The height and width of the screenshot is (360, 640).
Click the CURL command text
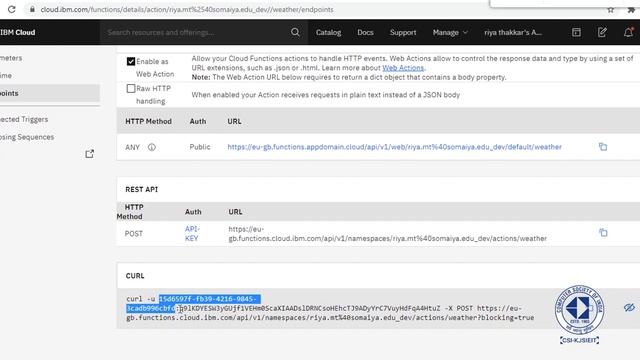330,308
